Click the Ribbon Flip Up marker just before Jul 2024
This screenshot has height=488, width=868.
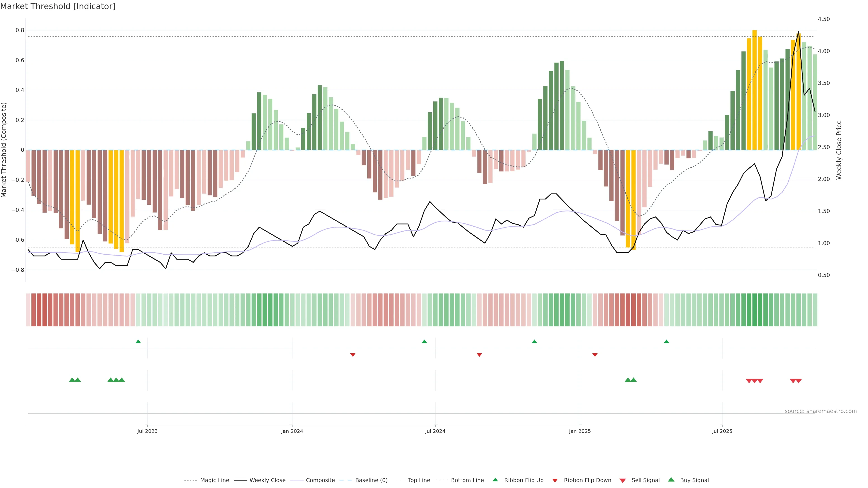pos(424,342)
